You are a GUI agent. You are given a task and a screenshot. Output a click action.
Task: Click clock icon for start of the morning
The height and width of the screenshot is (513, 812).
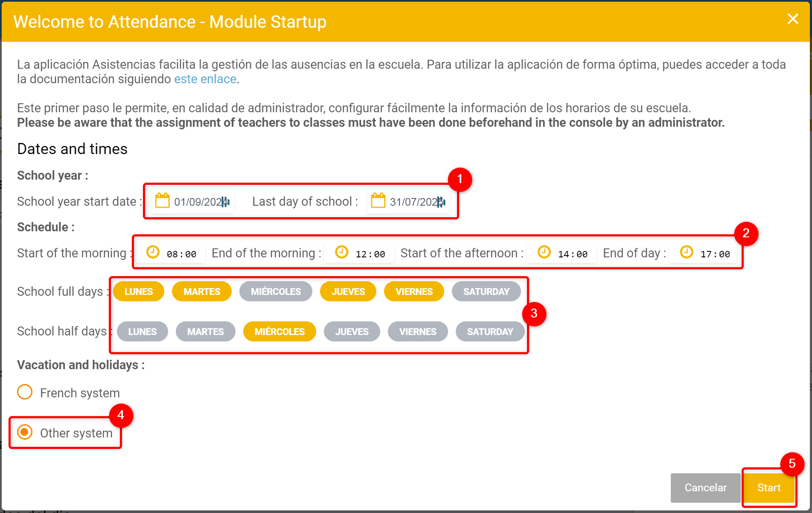click(153, 252)
